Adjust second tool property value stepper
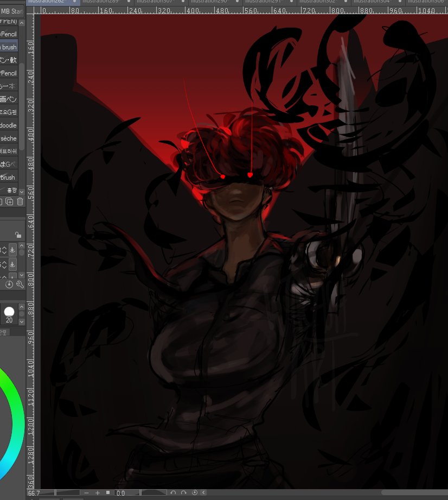This screenshot has width=448, height=500. point(3,264)
